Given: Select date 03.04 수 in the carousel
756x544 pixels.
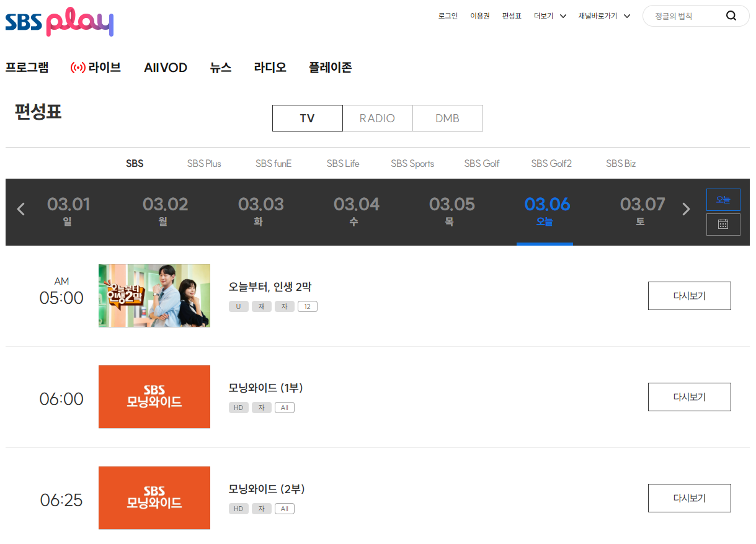Looking at the screenshot, I should click(x=356, y=212).
